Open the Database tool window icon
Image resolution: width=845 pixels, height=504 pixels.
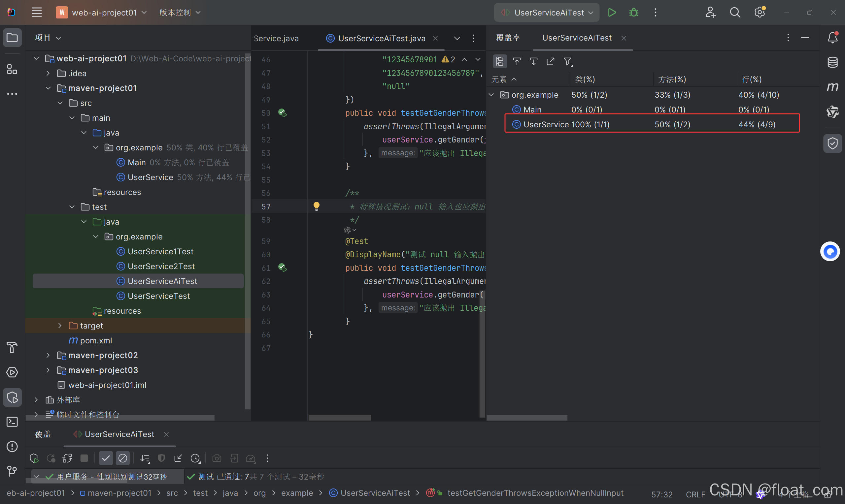click(832, 62)
